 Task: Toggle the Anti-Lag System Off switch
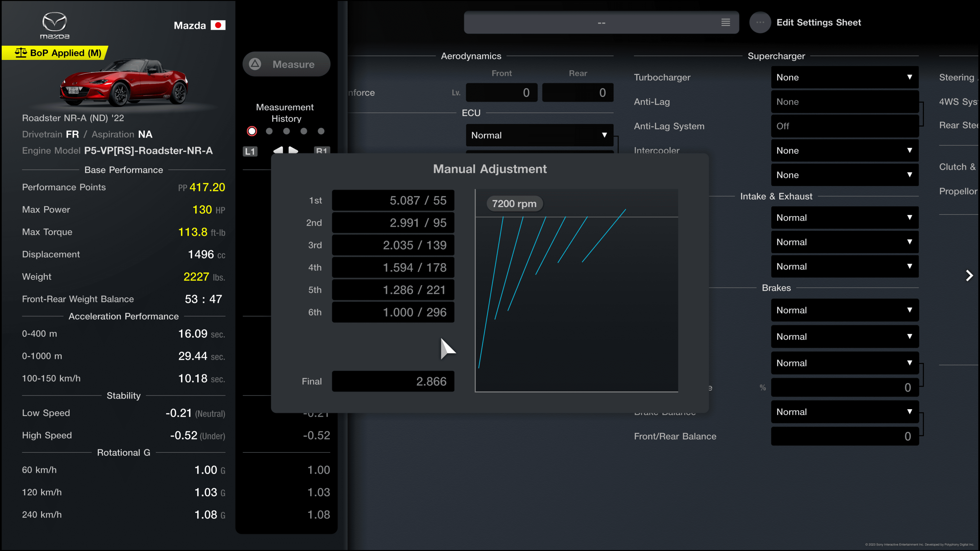coord(845,126)
